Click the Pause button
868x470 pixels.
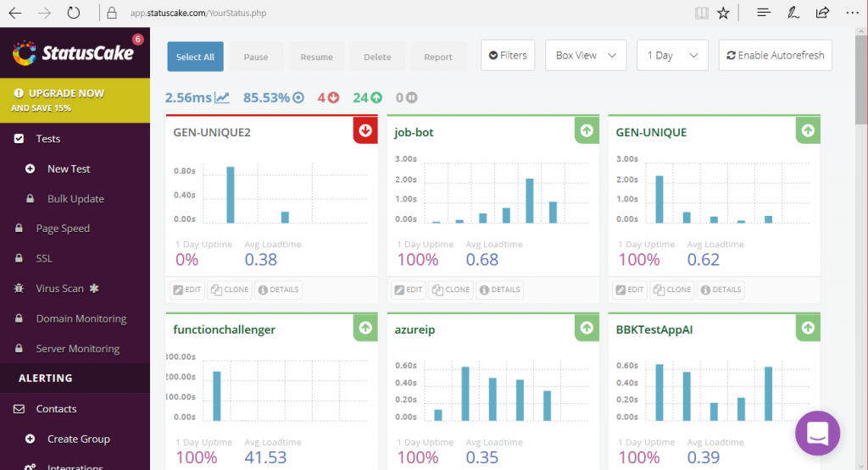pyautogui.click(x=256, y=57)
